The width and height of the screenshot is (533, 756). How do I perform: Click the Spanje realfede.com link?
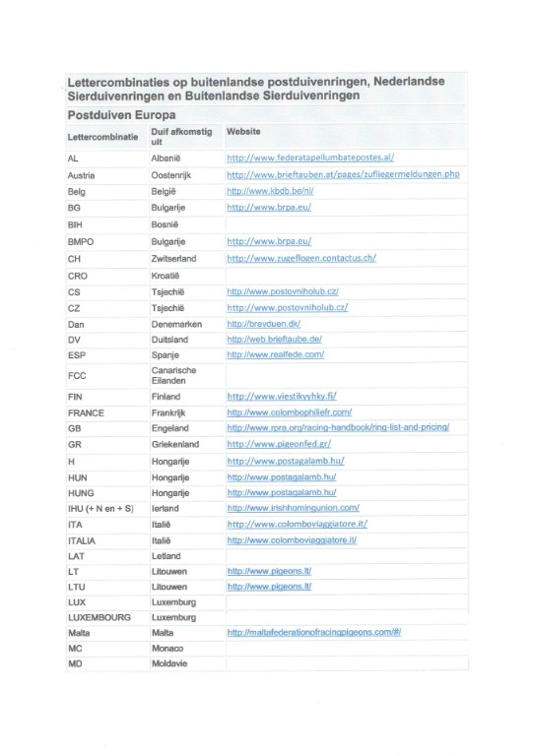click(x=276, y=354)
